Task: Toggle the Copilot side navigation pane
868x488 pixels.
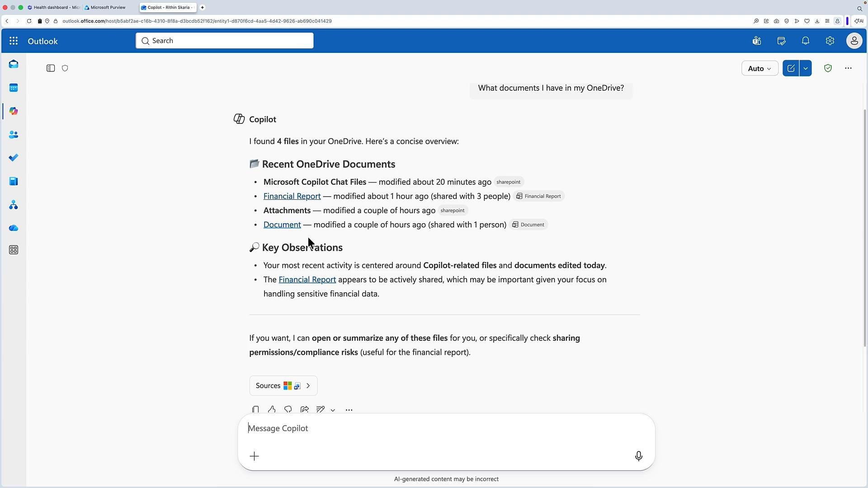Action: pyautogui.click(x=51, y=68)
